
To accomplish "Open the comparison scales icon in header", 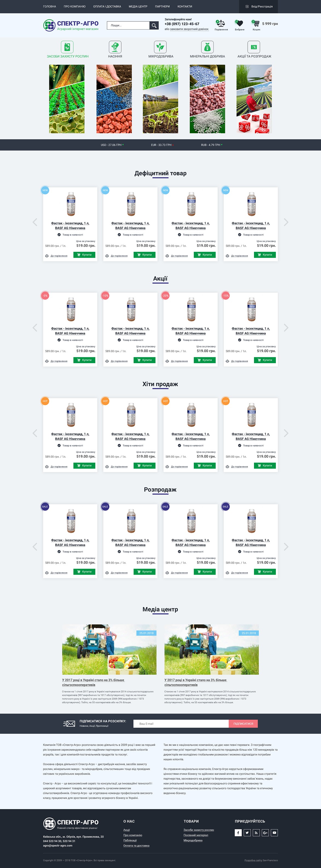I will pyautogui.click(x=221, y=23).
